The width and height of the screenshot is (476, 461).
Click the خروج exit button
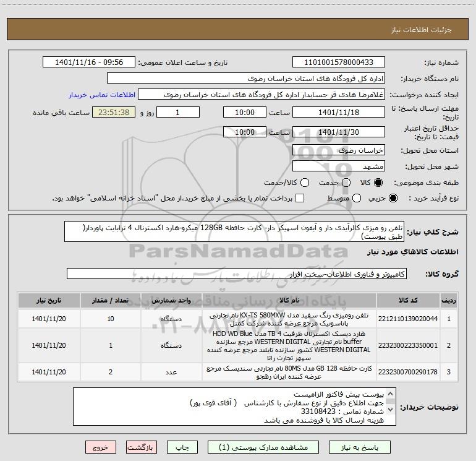(101, 447)
